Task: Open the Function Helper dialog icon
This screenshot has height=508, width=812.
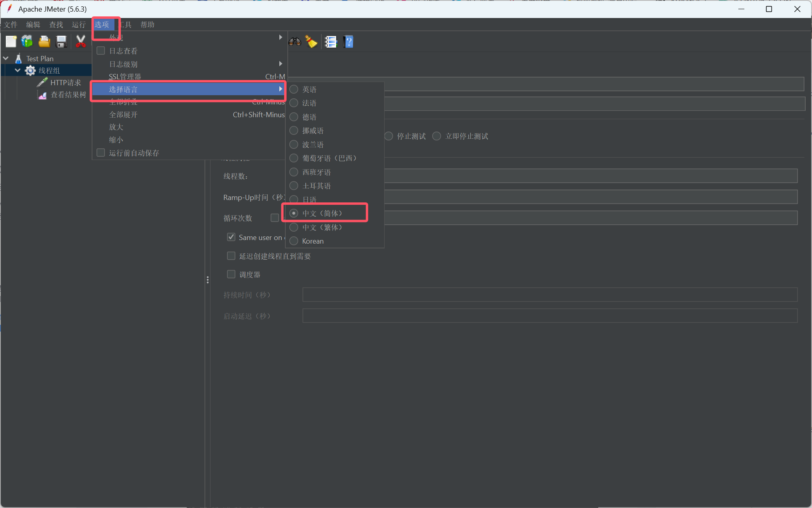Action: tap(331, 41)
